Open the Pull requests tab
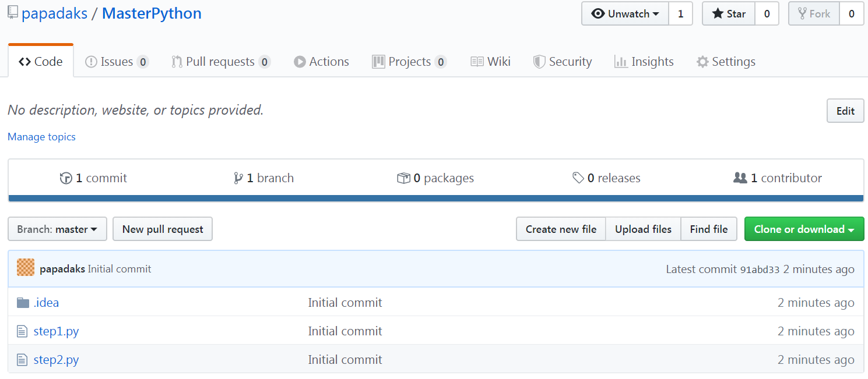This screenshot has width=868, height=379. point(221,61)
